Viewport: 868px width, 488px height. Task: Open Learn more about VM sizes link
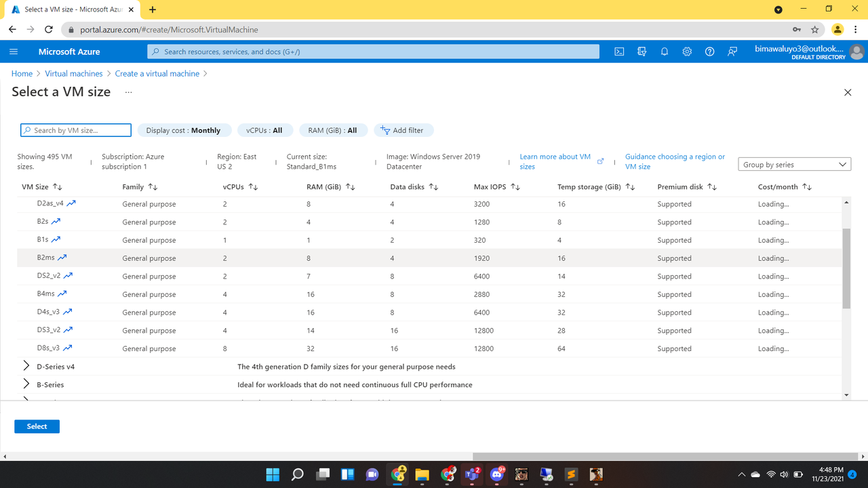pyautogui.click(x=555, y=161)
